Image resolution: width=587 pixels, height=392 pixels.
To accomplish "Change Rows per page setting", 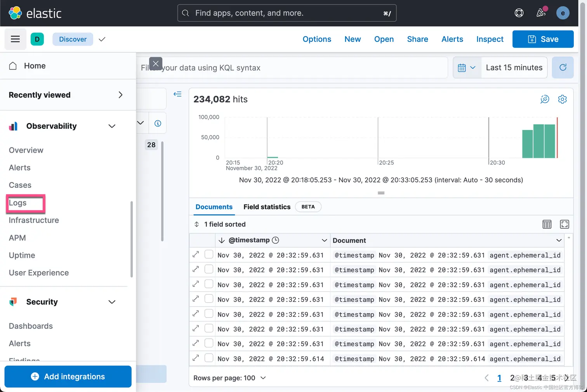I will pyautogui.click(x=229, y=378).
